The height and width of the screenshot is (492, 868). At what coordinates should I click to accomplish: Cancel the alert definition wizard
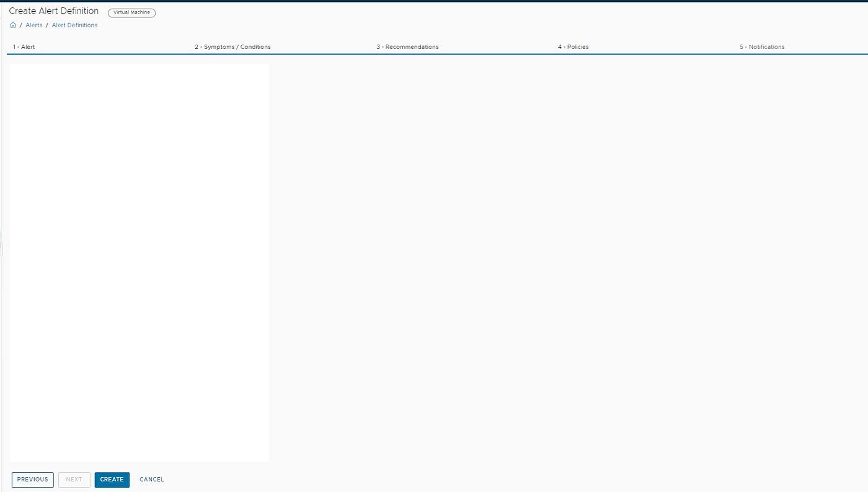coord(152,480)
